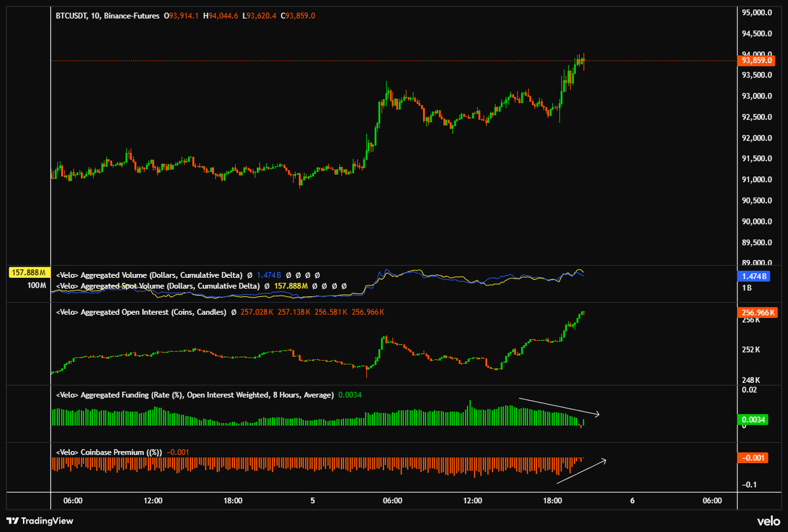
Task: Open the Coinbase Premium indicator legend
Action: tap(109, 452)
